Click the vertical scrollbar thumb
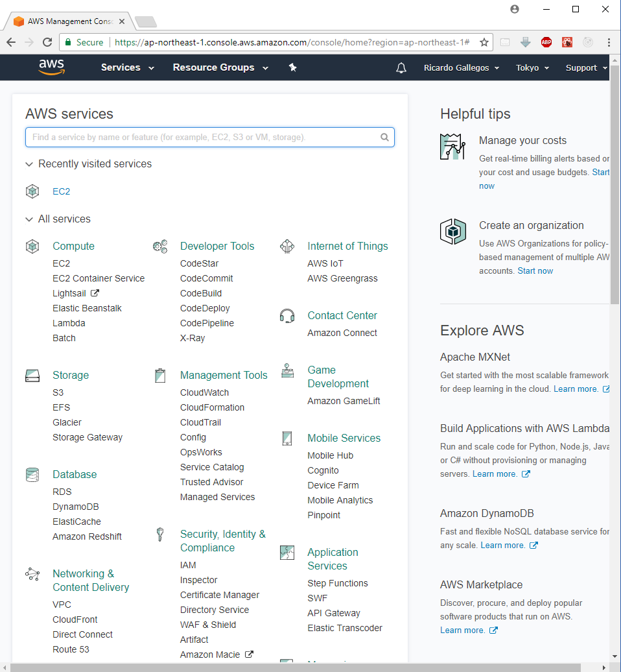Viewport: 621px width, 672px height. [615, 184]
